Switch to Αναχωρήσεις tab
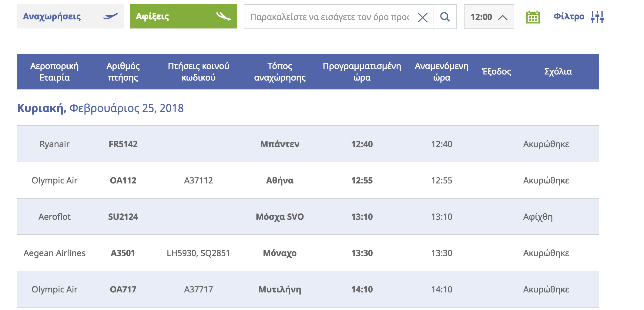644x310 pixels. click(x=52, y=16)
